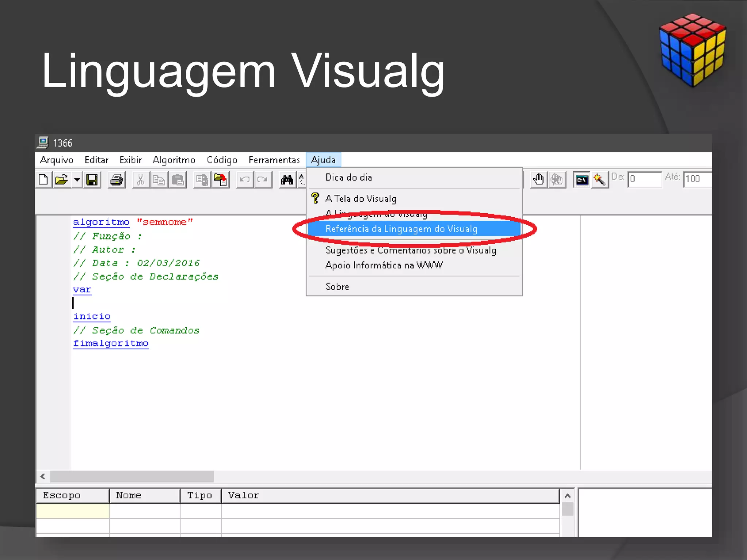Screen dimensions: 747x560
Task: Click the first yellow Escopo table cell
Action: 73,511
